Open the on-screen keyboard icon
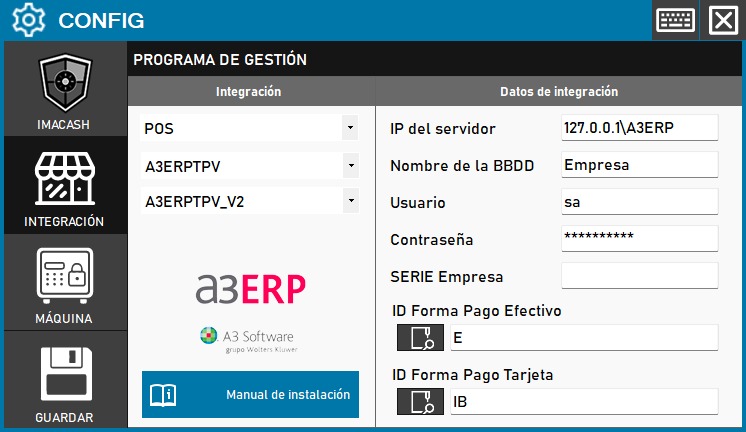The width and height of the screenshot is (746, 432). pyautogui.click(x=676, y=20)
